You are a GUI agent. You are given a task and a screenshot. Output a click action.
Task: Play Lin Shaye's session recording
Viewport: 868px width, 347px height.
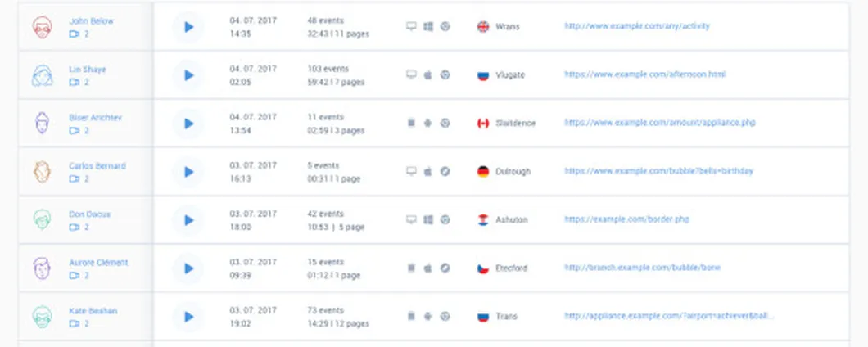click(188, 75)
